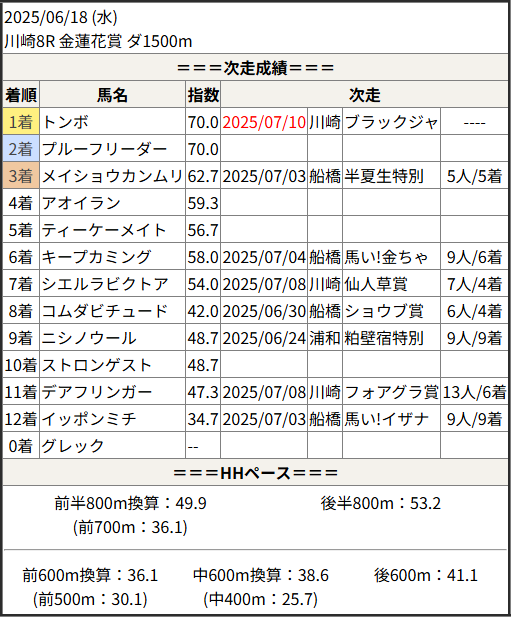Open the 仙人草賞 race entry
Viewport: 511px width, 617px height.
[x=376, y=284]
